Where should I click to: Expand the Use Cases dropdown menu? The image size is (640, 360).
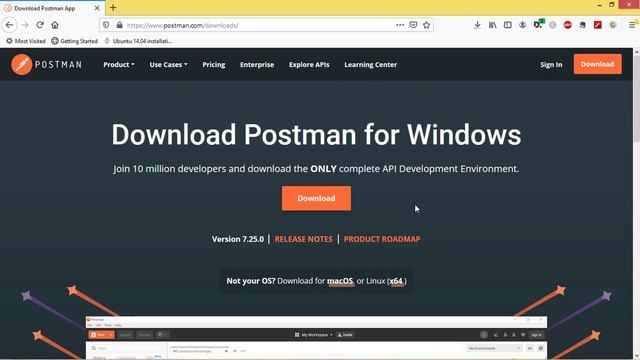(x=168, y=64)
